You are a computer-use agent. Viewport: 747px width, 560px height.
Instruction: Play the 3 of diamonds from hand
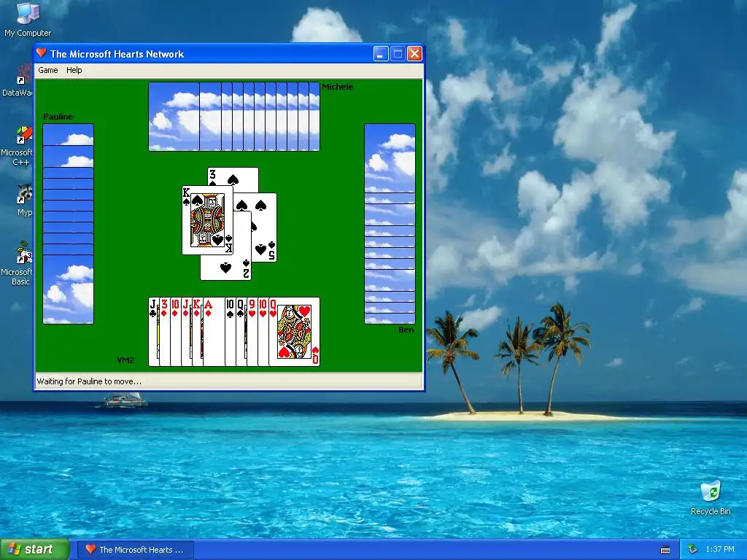pos(164,332)
